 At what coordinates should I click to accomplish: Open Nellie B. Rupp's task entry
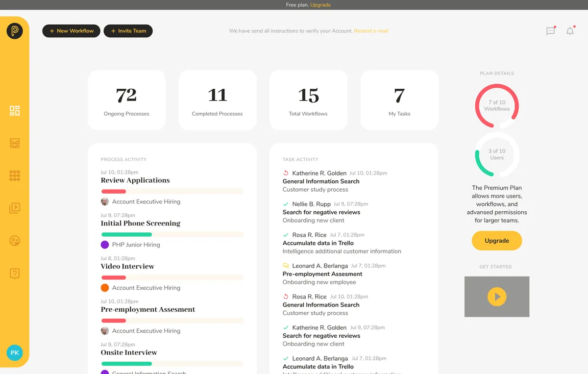[x=325, y=212]
